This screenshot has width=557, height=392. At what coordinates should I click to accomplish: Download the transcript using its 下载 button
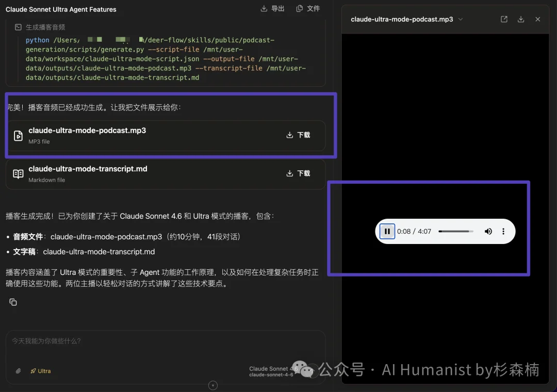[298, 174]
